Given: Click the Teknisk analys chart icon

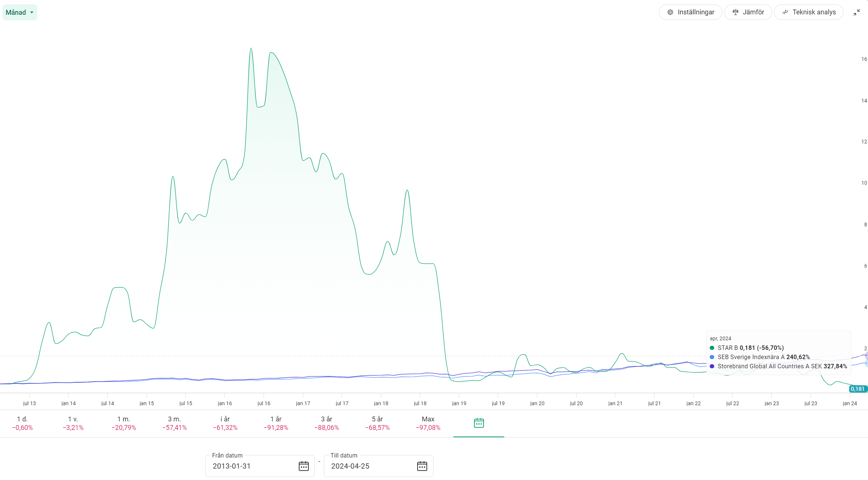Looking at the screenshot, I should [x=785, y=12].
